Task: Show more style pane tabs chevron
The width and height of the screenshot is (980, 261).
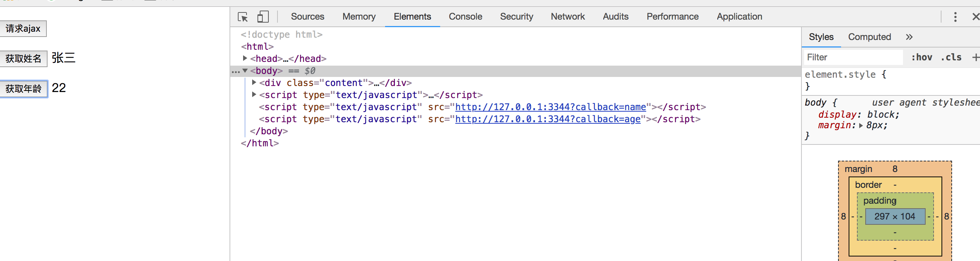Action: point(909,37)
